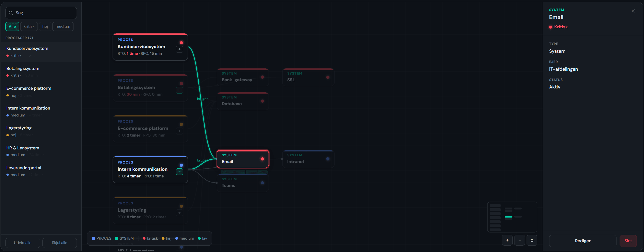Click the zoom out minus icon

(x=519, y=240)
